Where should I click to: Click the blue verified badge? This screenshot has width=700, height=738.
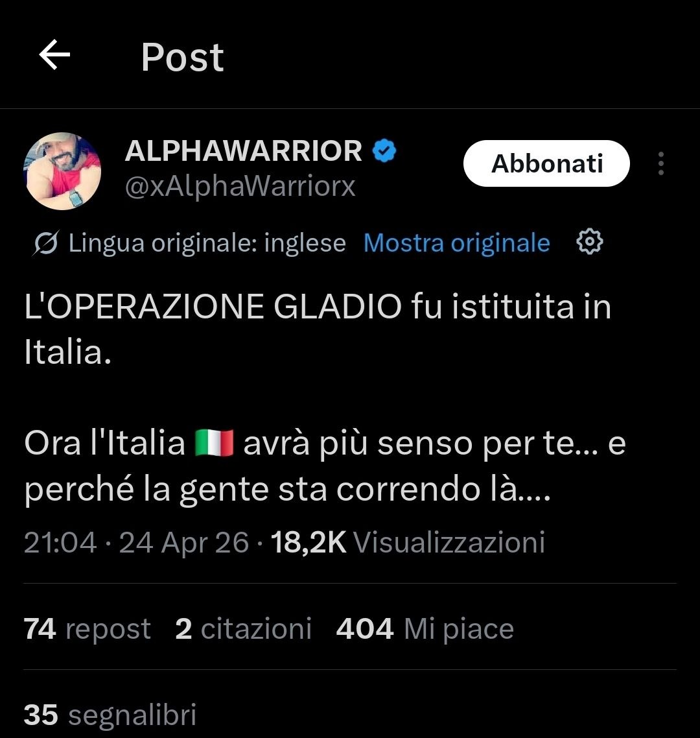[384, 150]
